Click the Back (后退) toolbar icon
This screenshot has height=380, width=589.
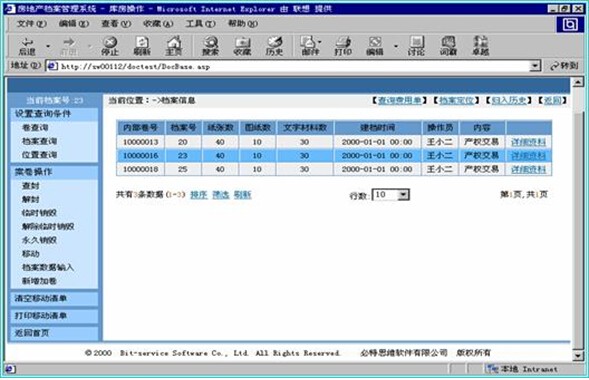(27, 46)
